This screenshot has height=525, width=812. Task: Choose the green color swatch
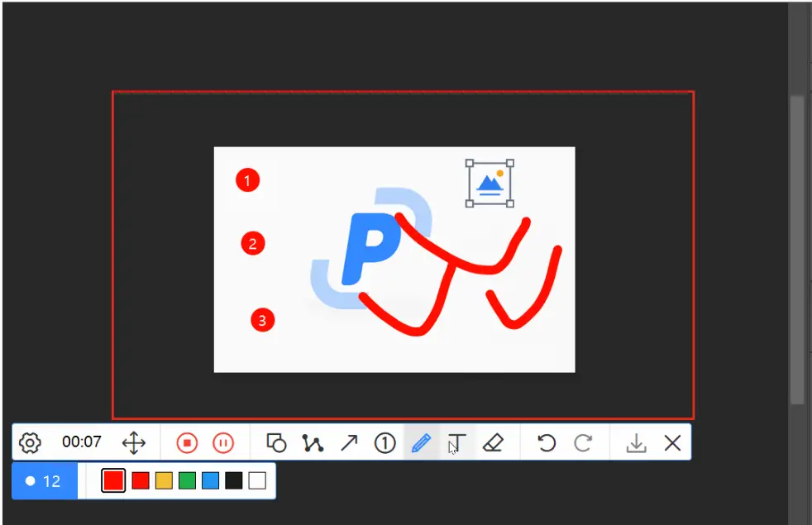187,480
